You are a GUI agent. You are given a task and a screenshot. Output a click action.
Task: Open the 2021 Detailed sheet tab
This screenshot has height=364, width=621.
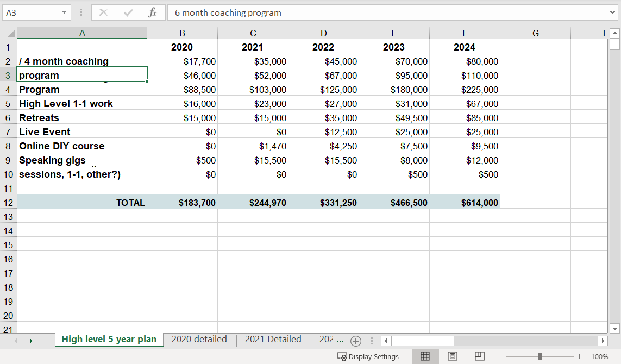[273, 340]
